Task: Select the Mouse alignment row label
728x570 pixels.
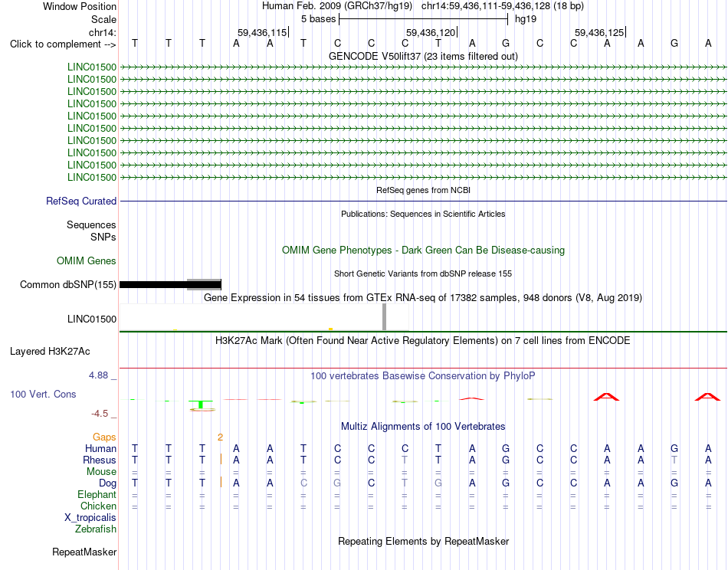Action: tap(102, 472)
